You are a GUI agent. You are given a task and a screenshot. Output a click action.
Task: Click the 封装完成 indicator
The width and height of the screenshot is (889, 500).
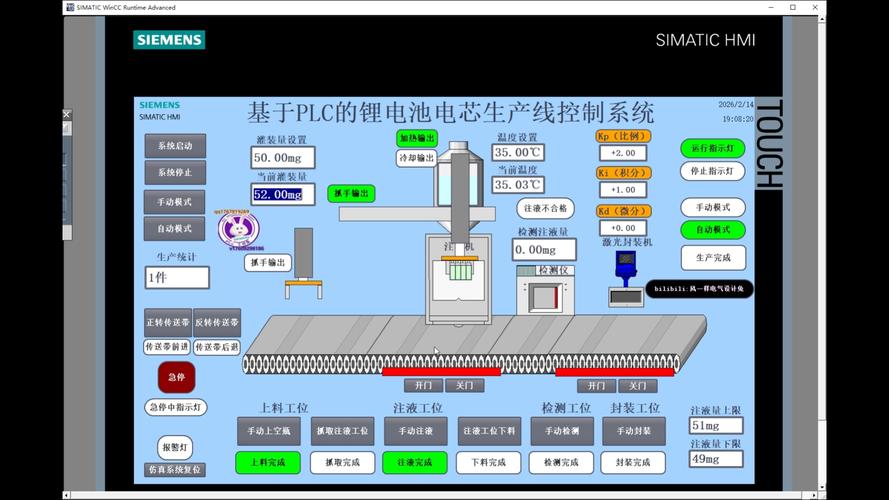pos(633,463)
